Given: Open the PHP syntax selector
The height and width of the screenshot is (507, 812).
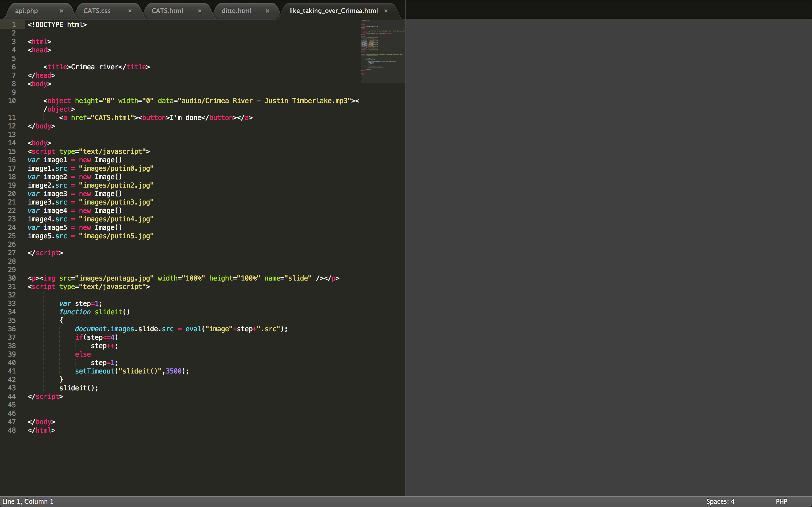Looking at the screenshot, I should click(781, 501).
